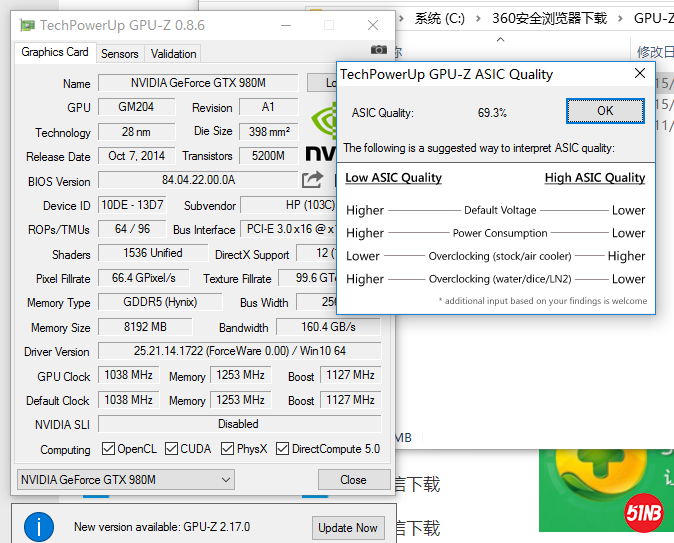Image resolution: width=674 pixels, height=543 pixels.
Task: Select 系统 (C:) in Explorer address bar
Action: [x=439, y=18]
